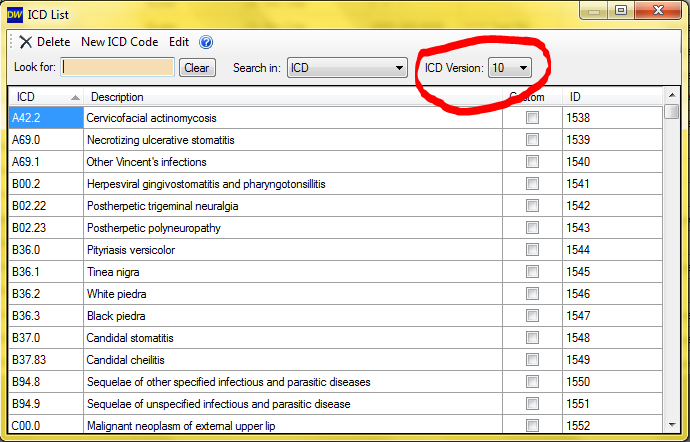
Task: Click ID value 1545
Action: pyautogui.click(x=578, y=272)
